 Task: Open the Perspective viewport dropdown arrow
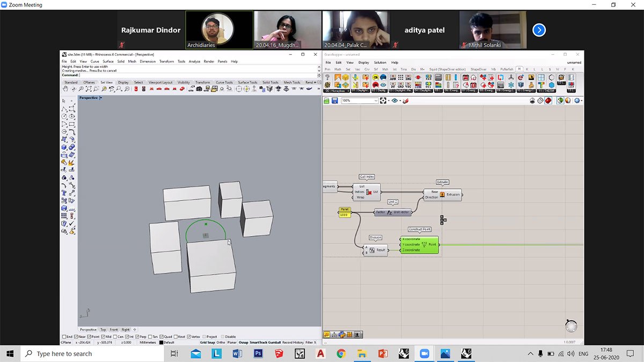tap(101, 98)
